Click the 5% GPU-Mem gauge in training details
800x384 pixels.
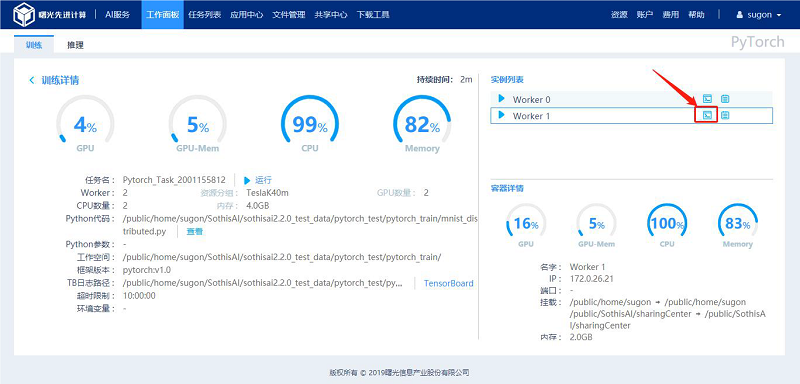click(x=197, y=124)
